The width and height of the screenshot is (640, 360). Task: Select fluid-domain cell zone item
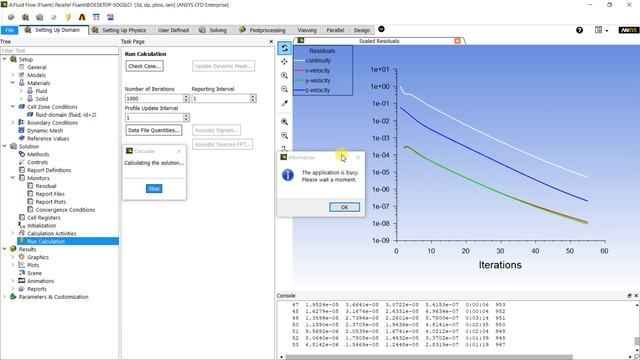click(x=66, y=115)
